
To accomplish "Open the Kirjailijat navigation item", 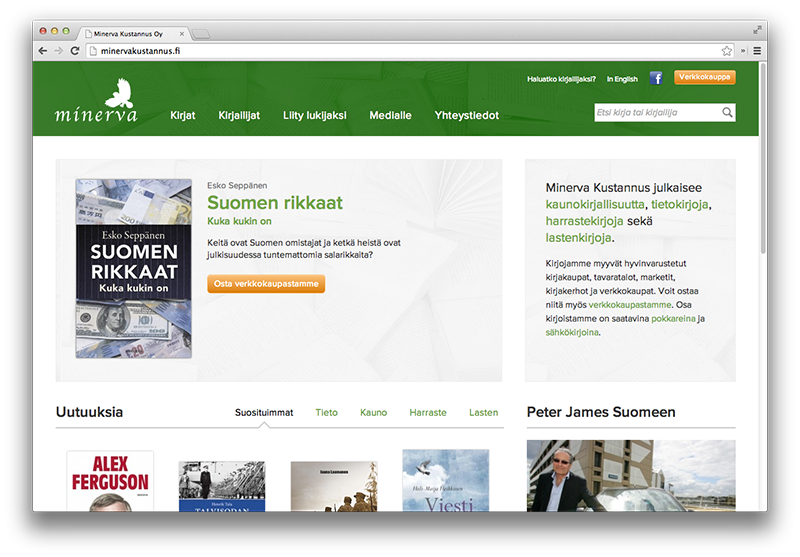I will 239,116.
